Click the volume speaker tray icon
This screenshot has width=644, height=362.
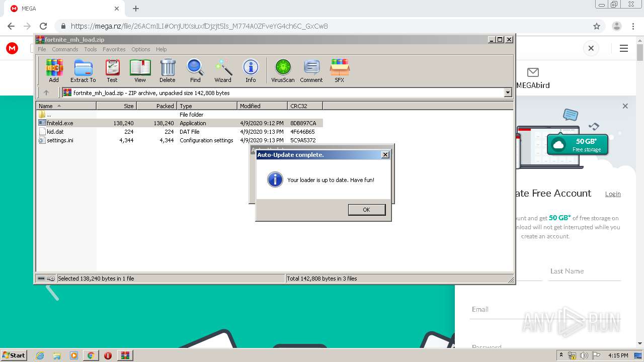[x=584, y=355]
